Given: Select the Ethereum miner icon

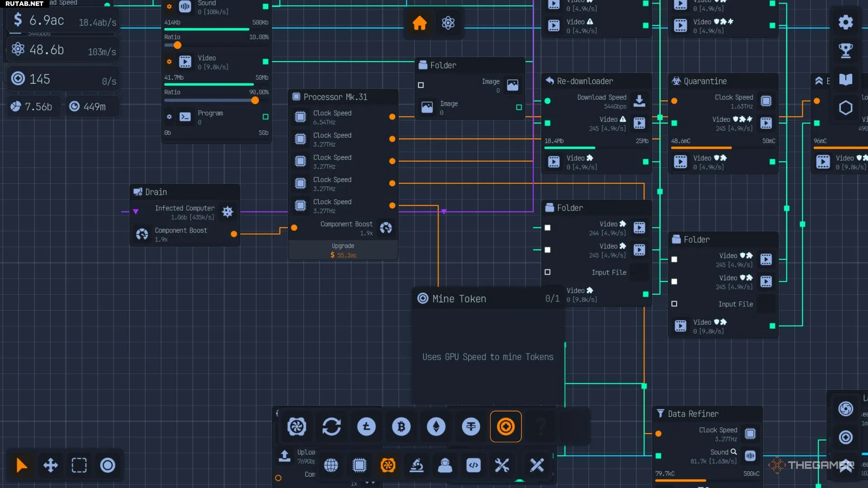Looking at the screenshot, I should tap(436, 426).
